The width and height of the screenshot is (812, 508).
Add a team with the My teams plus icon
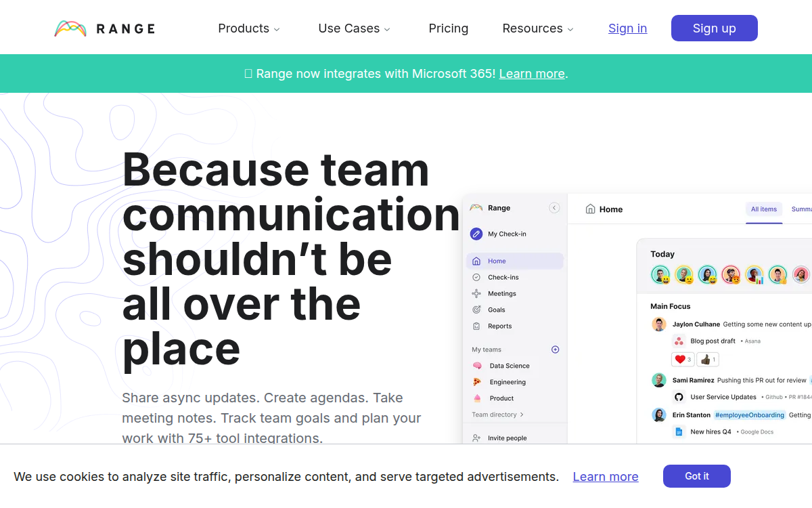tap(556, 350)
